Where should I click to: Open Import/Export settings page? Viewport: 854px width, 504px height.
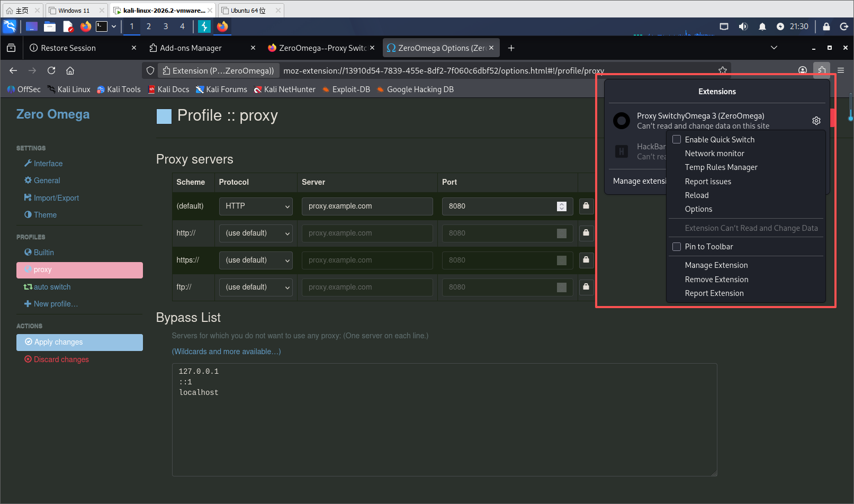51,198
